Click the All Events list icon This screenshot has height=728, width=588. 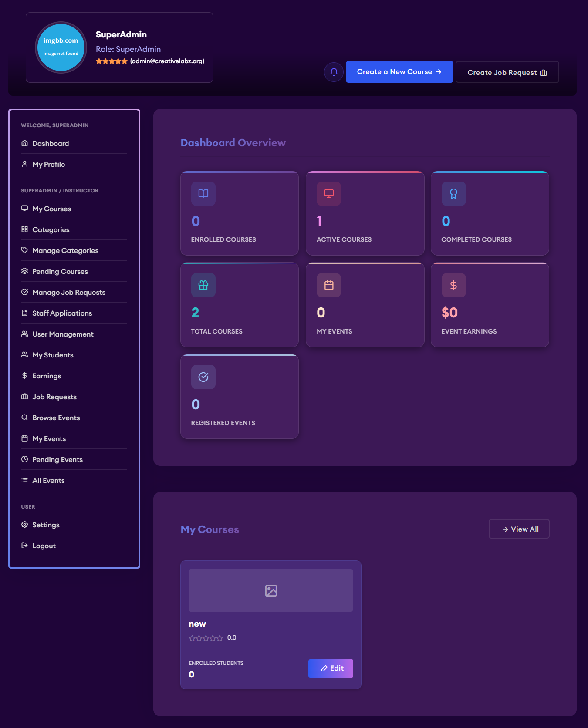tap(25, 480)
